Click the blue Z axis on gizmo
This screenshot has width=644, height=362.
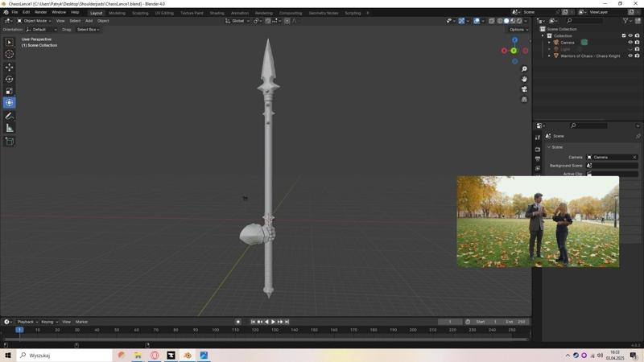pos(514,40)
